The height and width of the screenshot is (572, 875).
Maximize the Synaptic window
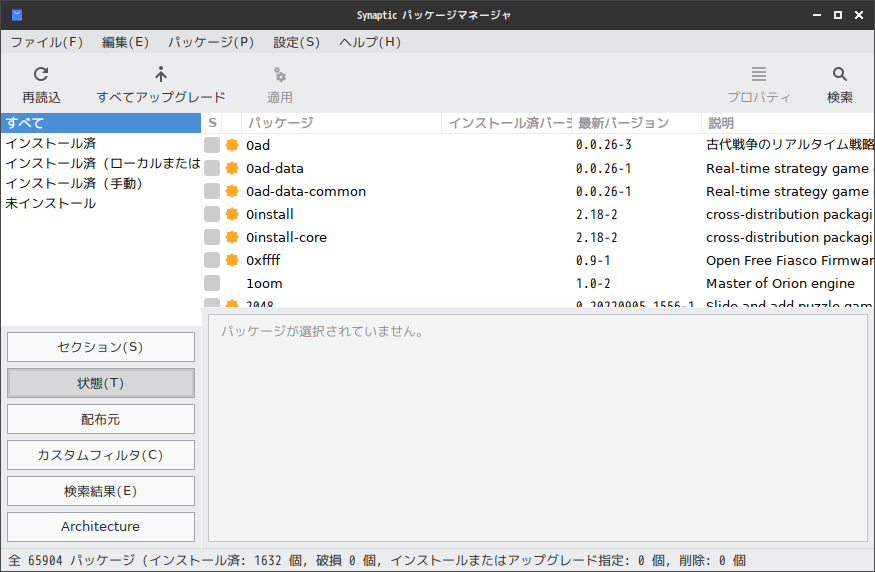coord(838,15)
